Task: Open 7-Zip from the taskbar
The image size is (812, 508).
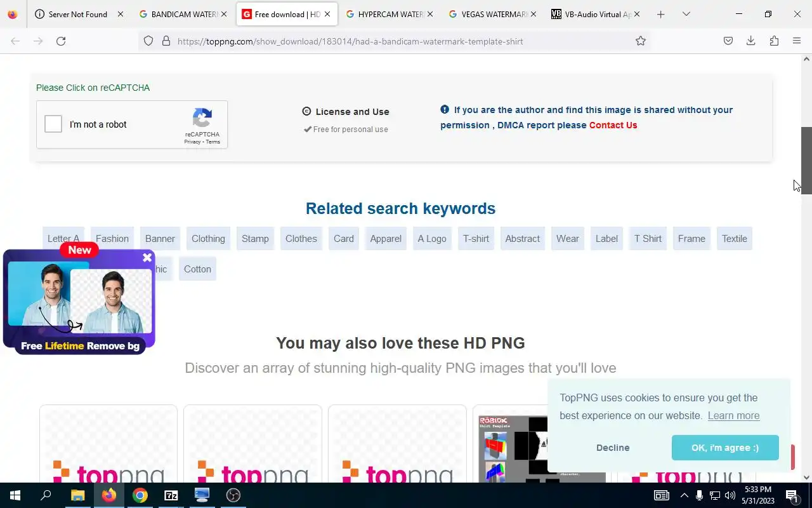Action: tap(171, 495)
